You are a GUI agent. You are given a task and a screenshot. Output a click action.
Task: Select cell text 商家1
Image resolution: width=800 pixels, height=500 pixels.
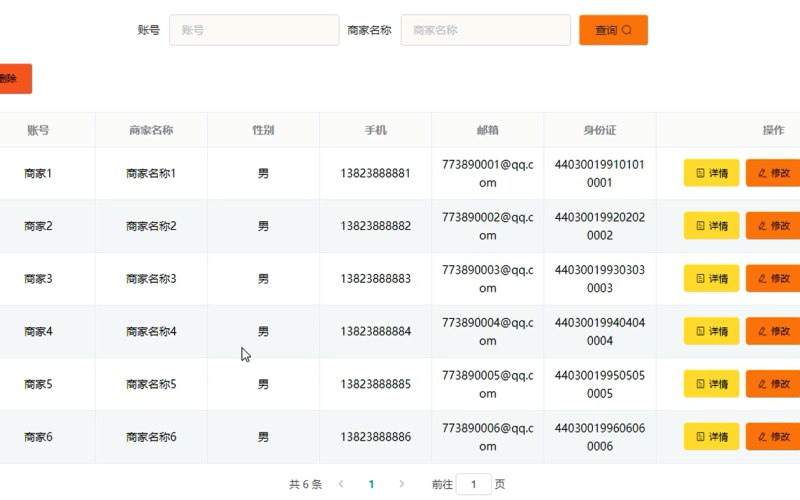38,173
